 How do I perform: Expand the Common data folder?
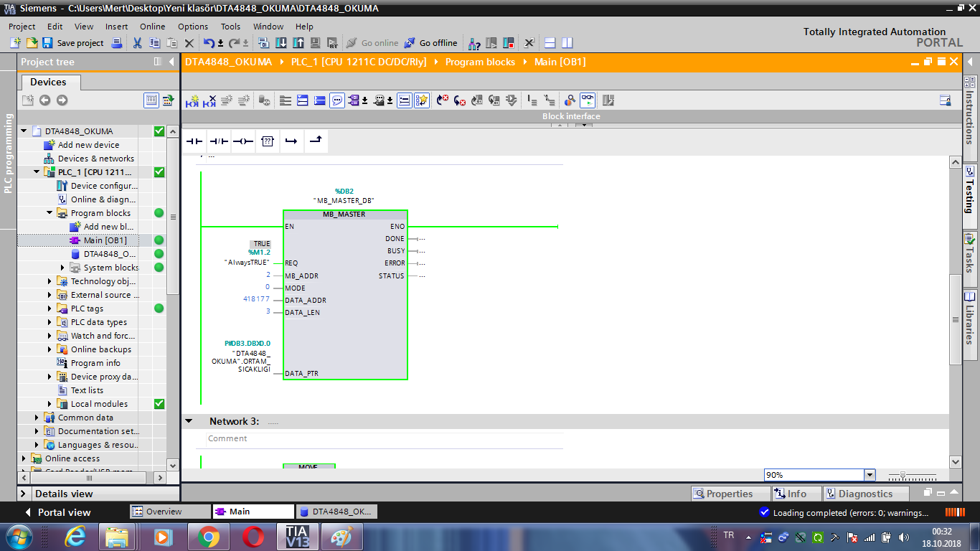[x=37, y=418]
